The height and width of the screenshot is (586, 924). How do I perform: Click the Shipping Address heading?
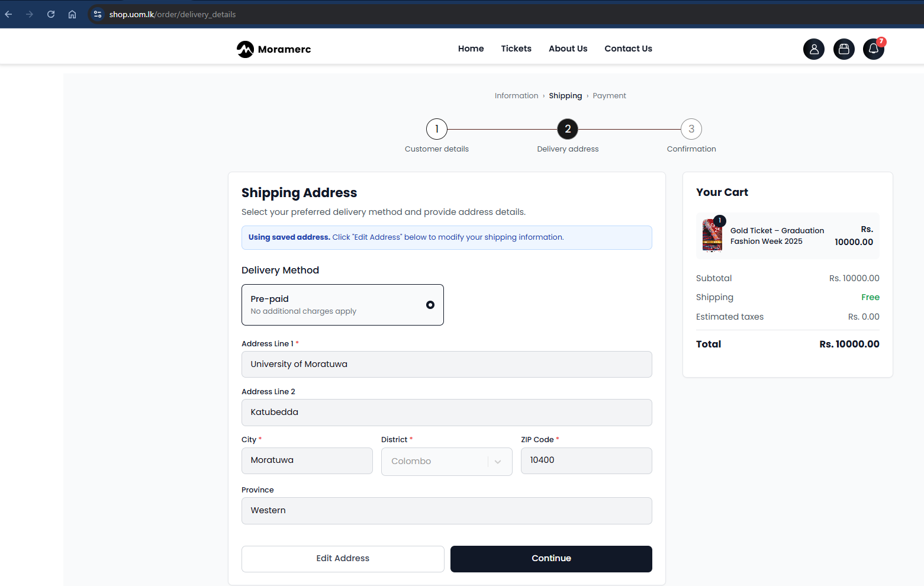pos(300,193)
